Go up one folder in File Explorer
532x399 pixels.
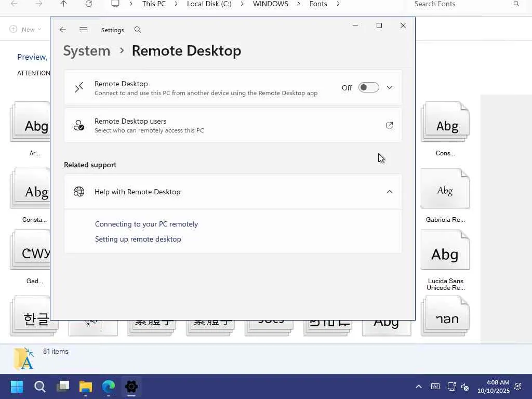tap(63, 4)
